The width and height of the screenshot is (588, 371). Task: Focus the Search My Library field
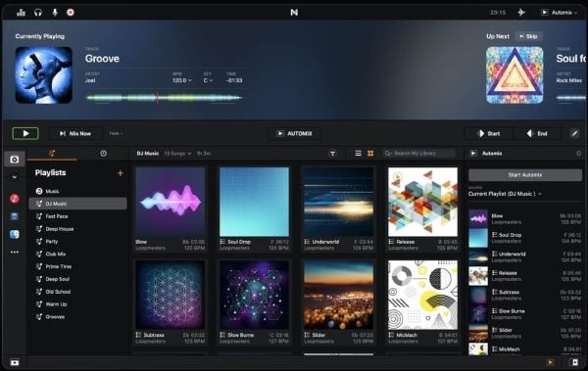418,154
